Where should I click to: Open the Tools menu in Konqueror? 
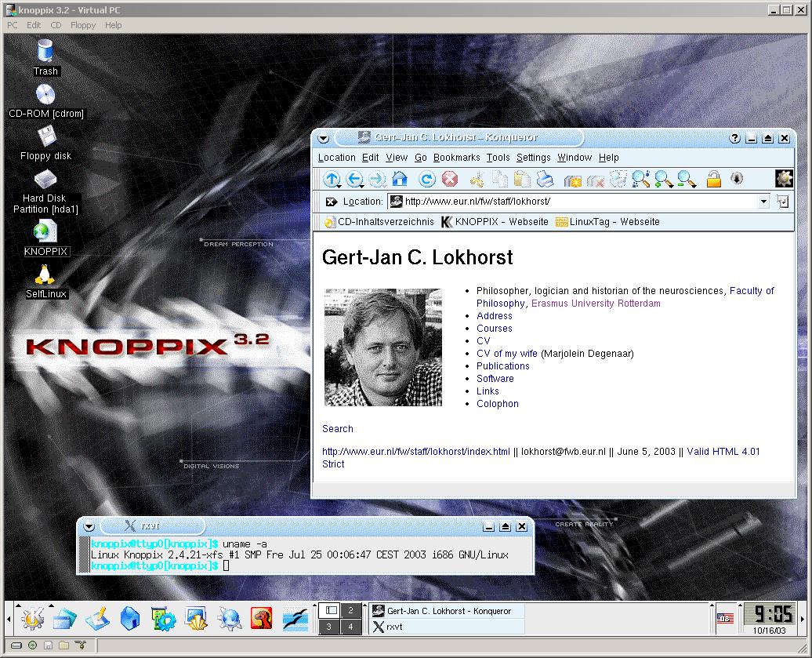click(498, 158)
